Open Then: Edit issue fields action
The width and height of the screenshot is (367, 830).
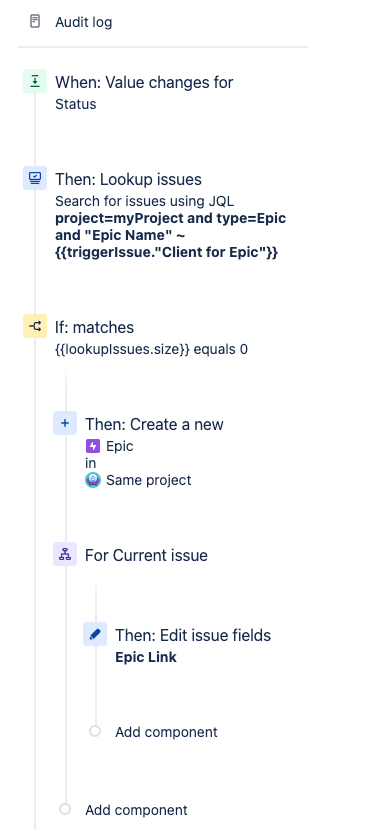pyautogui.click(x=193, y=635)
